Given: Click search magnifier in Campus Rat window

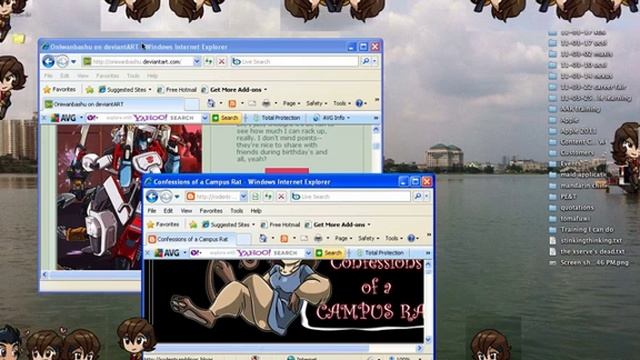Looking at the screenshot, I should (x=418, y=197).
